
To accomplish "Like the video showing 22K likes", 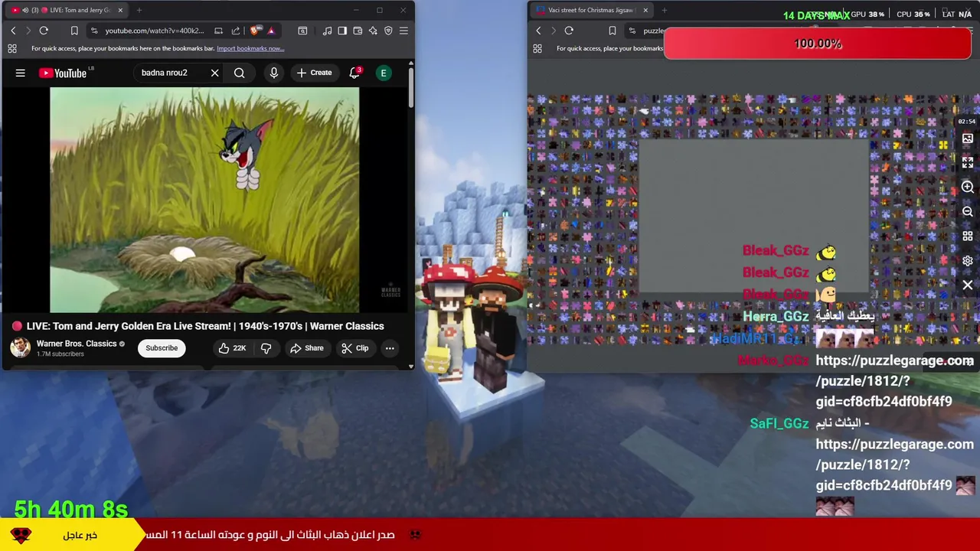I will (x=231, y=348).
